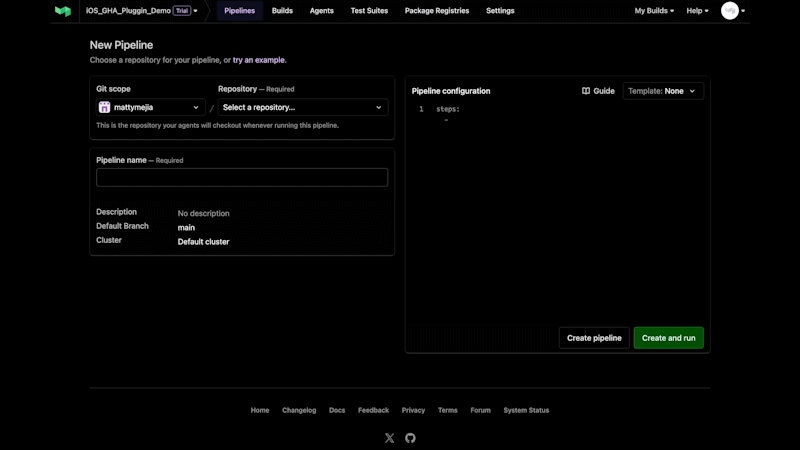Expand the iOS_GHA_Pluggin_Demo organization dropdown
This screenshot has height=450, width=800.
pyautogui.click(x=141, y=11)
